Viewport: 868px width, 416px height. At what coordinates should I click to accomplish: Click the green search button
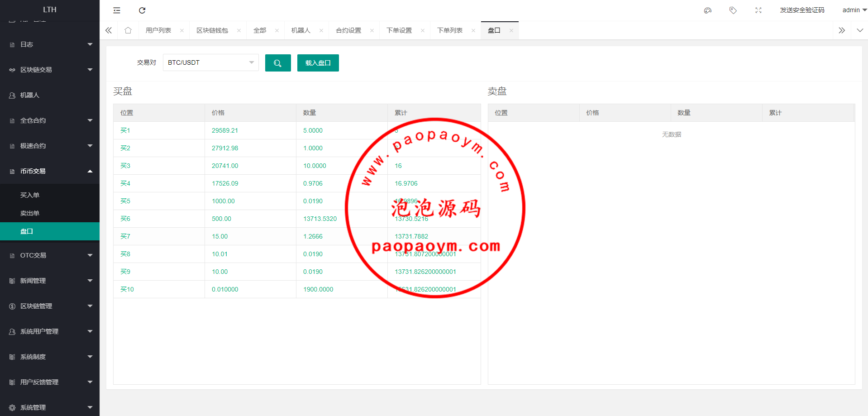(278, 63)
